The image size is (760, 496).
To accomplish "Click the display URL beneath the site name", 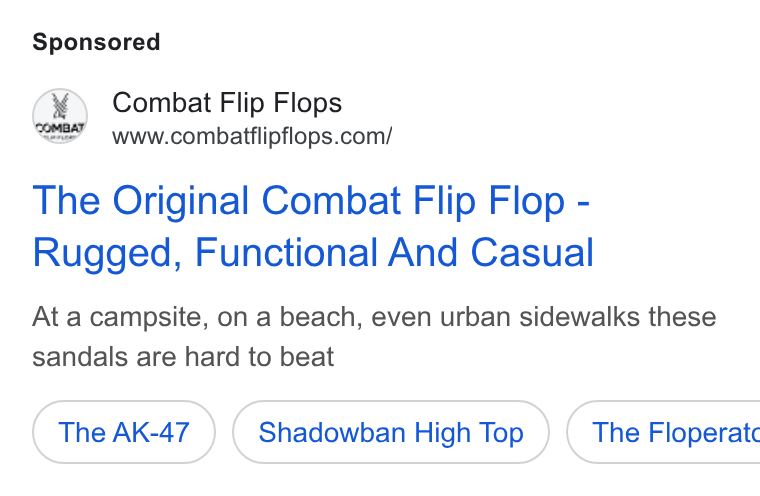I will coord(252,136).
